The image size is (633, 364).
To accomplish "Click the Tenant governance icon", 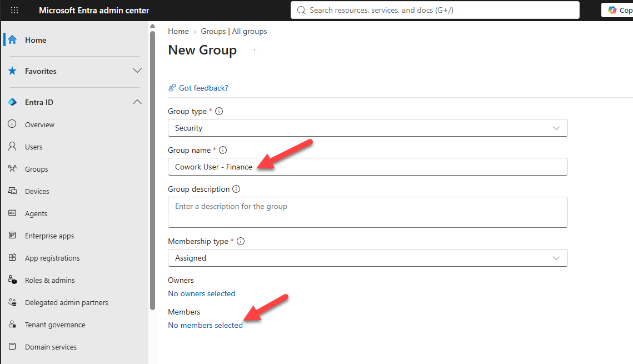I will pos(13,324).
